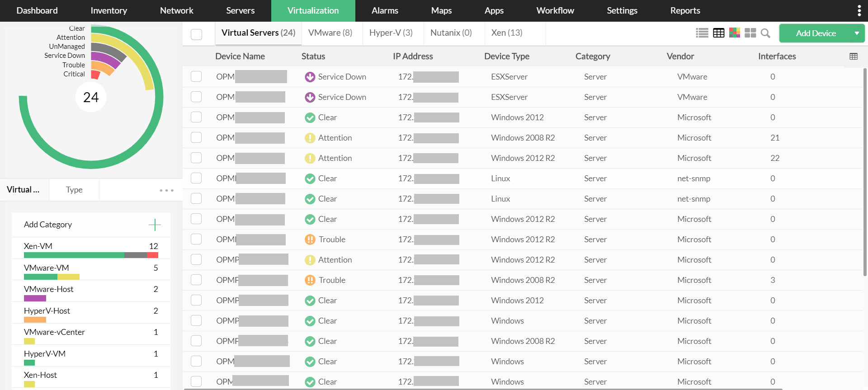The image size is (868, 390).
Task: Switch to the four-tile widget view
Action: point(750,33)
